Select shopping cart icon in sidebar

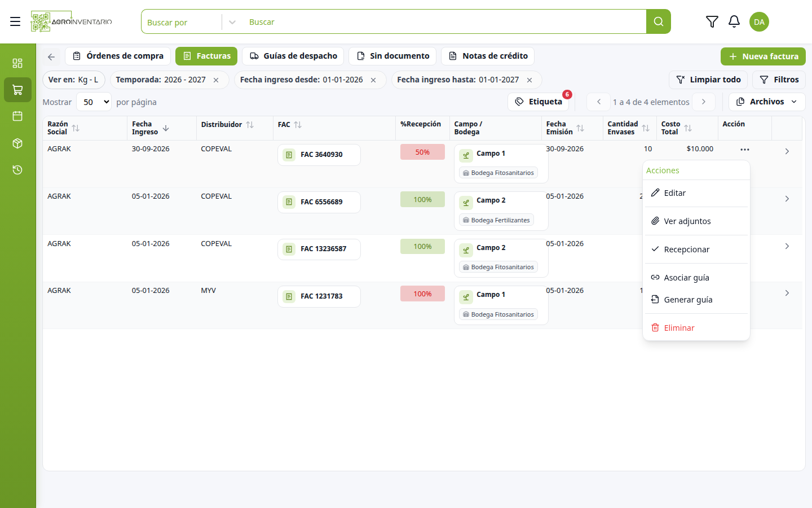pos(17,90)
